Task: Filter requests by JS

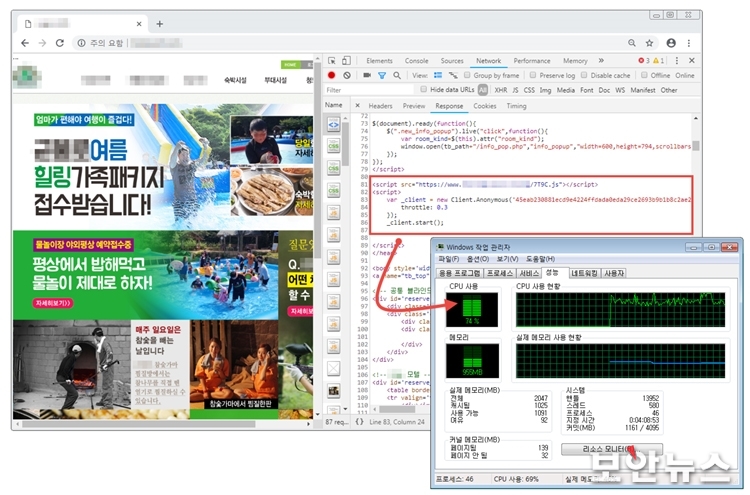Action: click(x=515, y=90)
